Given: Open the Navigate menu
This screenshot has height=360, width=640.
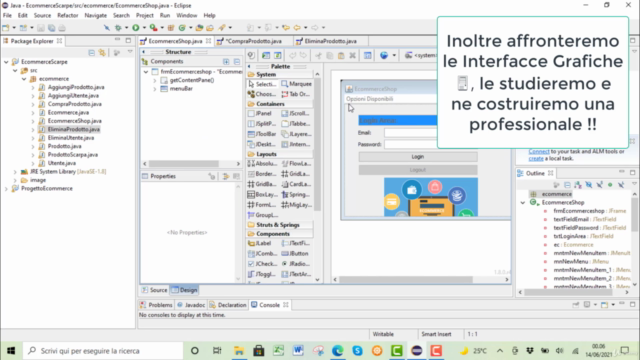Looking at the screenshot, I should [x=96, y=16].
